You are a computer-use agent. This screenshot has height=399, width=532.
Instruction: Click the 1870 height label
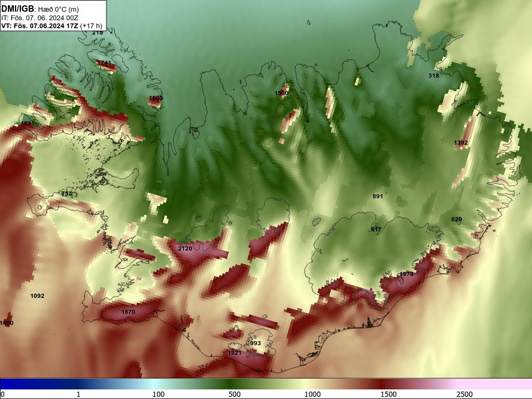tap(128, 312)
